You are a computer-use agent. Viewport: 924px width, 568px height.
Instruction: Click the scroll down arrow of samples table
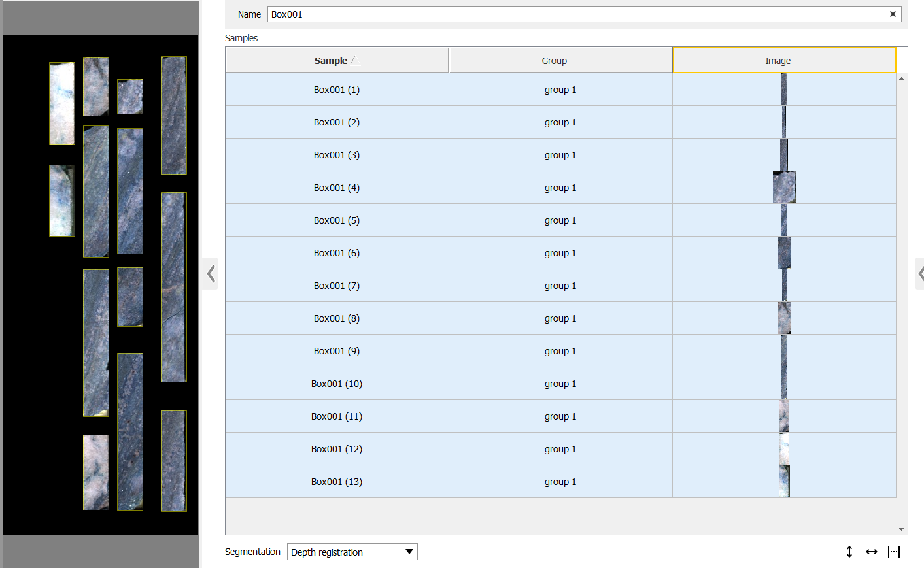[901, 529]
